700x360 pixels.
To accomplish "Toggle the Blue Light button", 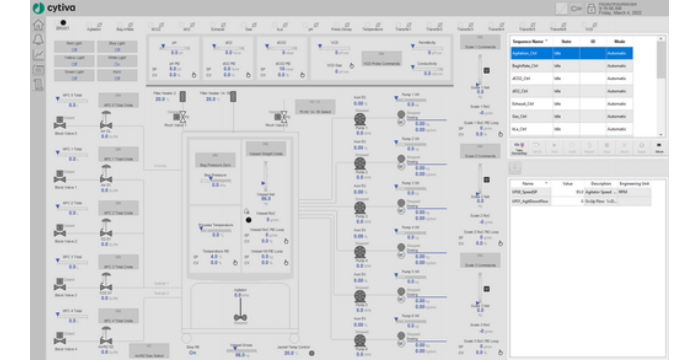I will (x=117, y=47).
